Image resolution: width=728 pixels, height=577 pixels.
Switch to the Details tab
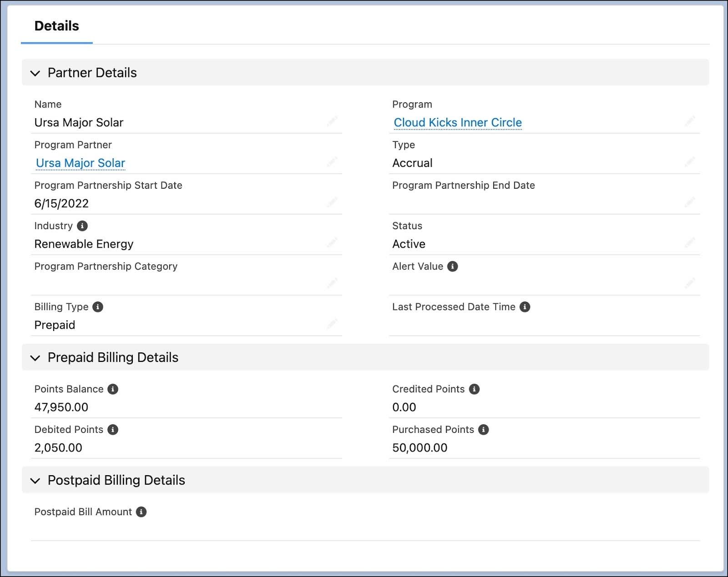coord(56,26)
